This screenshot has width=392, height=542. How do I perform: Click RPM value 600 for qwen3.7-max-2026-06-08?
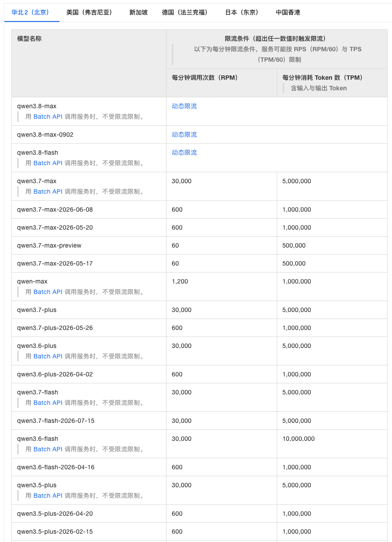point(177,209)
